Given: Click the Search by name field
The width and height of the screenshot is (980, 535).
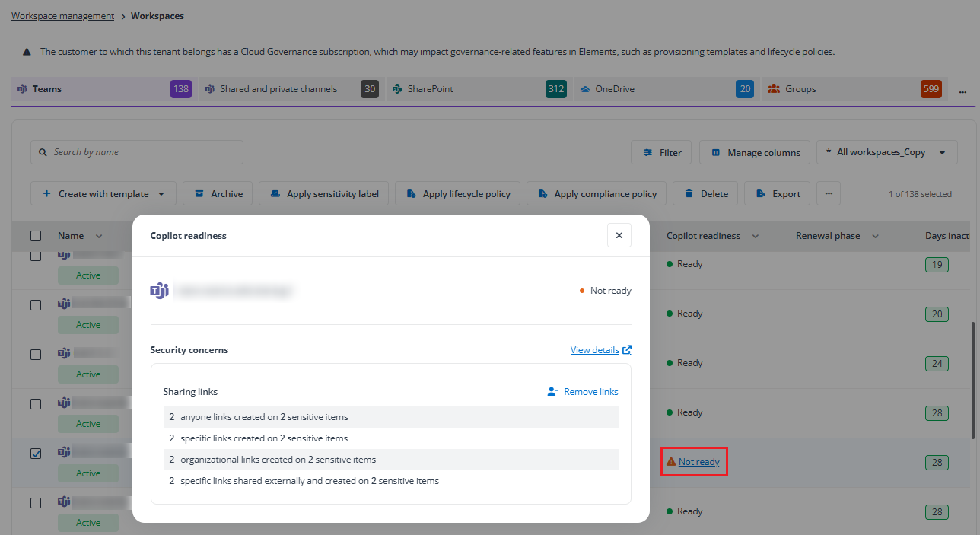Looking at the screenshot, I should click(137, 152).
